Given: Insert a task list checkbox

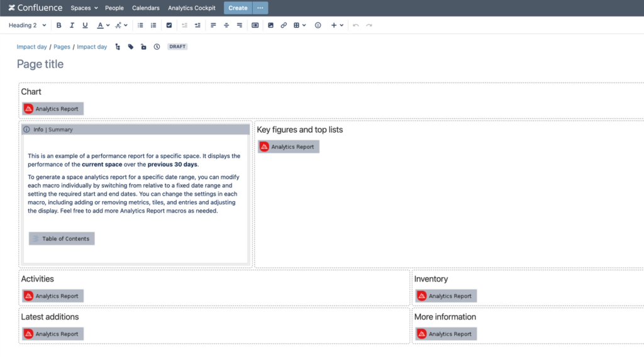Looking at the screenshot, I should coord(169,25).
